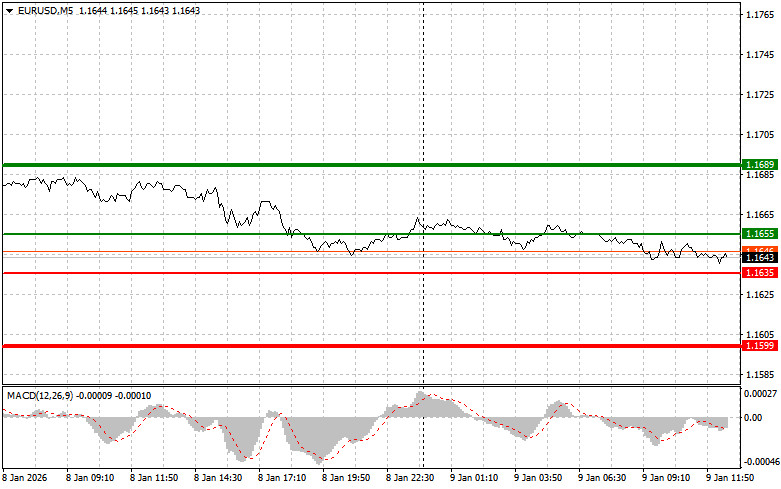Click the 9 Jan 09:10 time label
This screenshot has width=781, height=489.
pos(666,478)
